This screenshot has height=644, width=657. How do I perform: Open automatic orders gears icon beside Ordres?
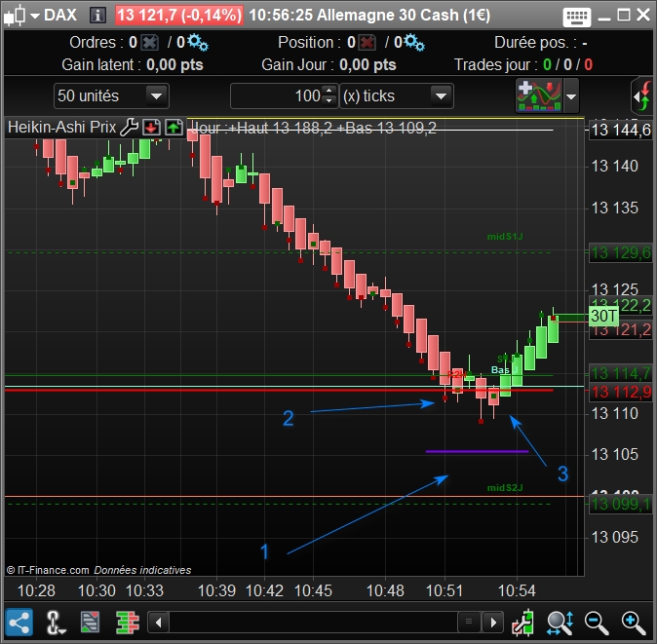(x=197, y=42)
